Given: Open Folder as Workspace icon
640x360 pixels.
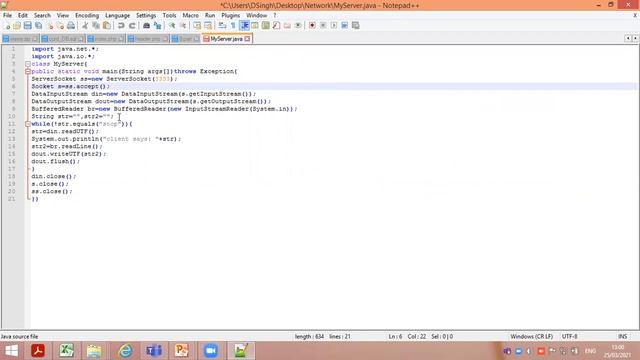Looking at the screenshot, I should tap(287, 25).
